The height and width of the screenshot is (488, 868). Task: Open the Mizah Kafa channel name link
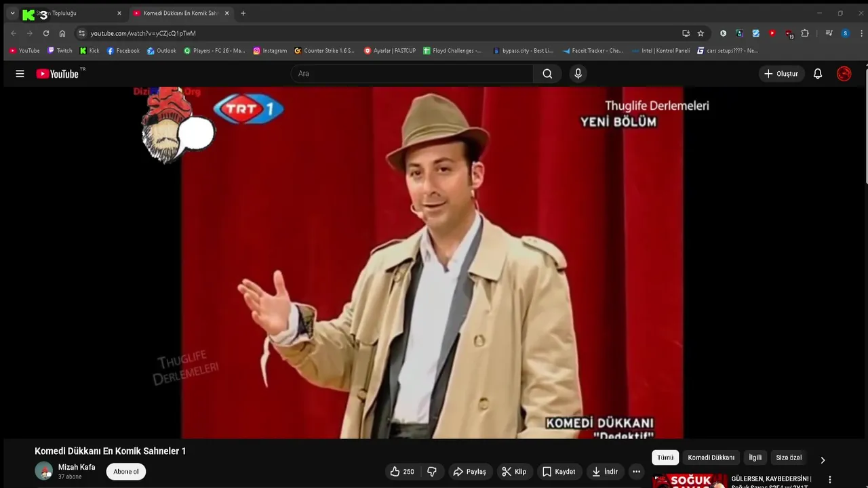pyautogui.click(x=77, y=467)
